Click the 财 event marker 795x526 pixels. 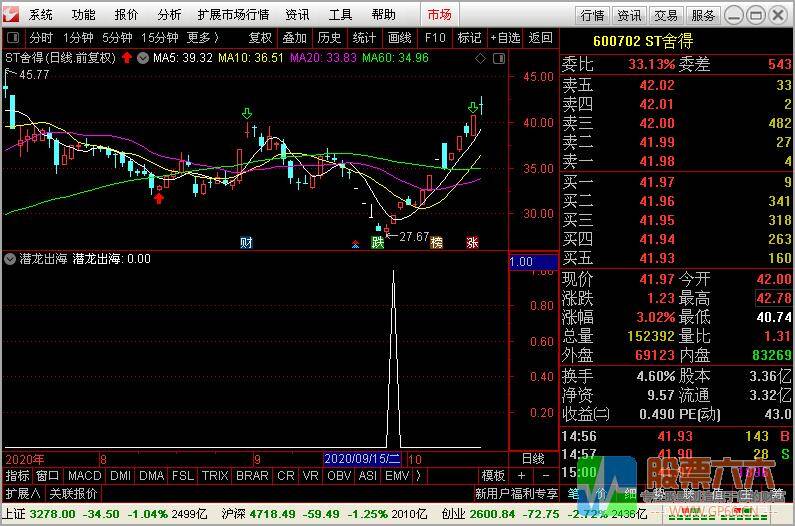click(x=246, y=242)
